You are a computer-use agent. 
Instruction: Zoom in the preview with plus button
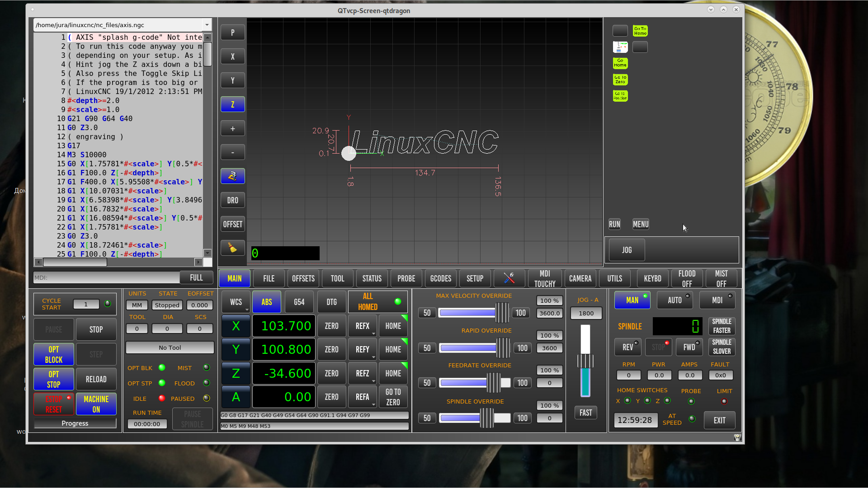(x=232, y=128)
